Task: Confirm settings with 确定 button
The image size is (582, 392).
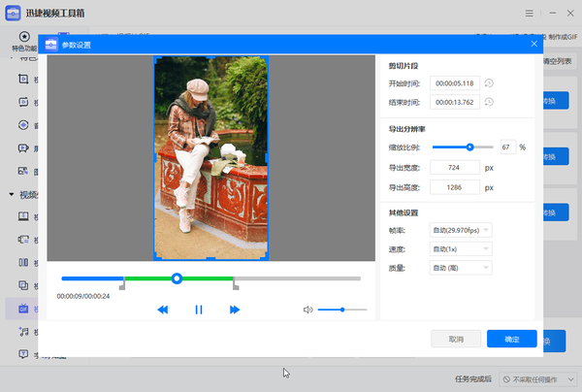Action: [512, 339]
